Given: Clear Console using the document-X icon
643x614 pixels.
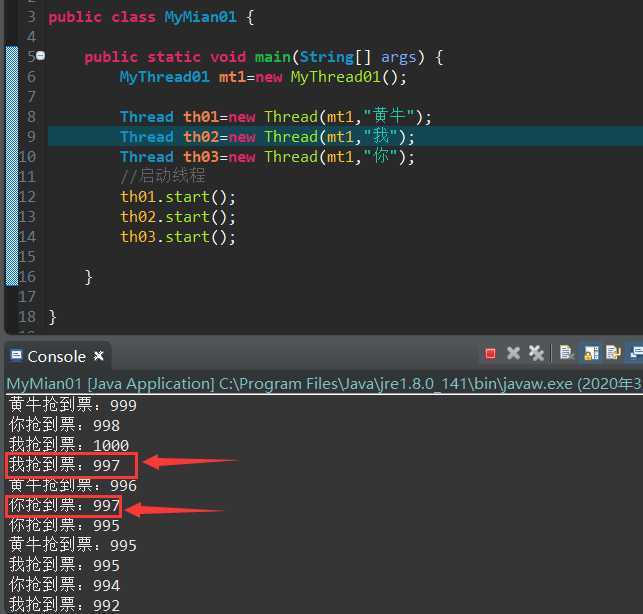Looking at the screenshot, I should [x=566, y=352].
